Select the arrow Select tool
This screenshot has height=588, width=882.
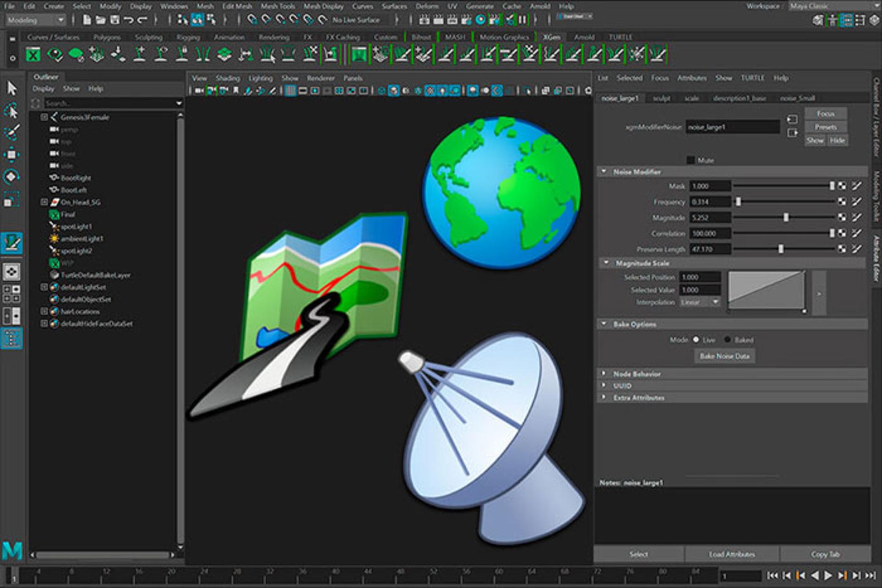point(12,88)
